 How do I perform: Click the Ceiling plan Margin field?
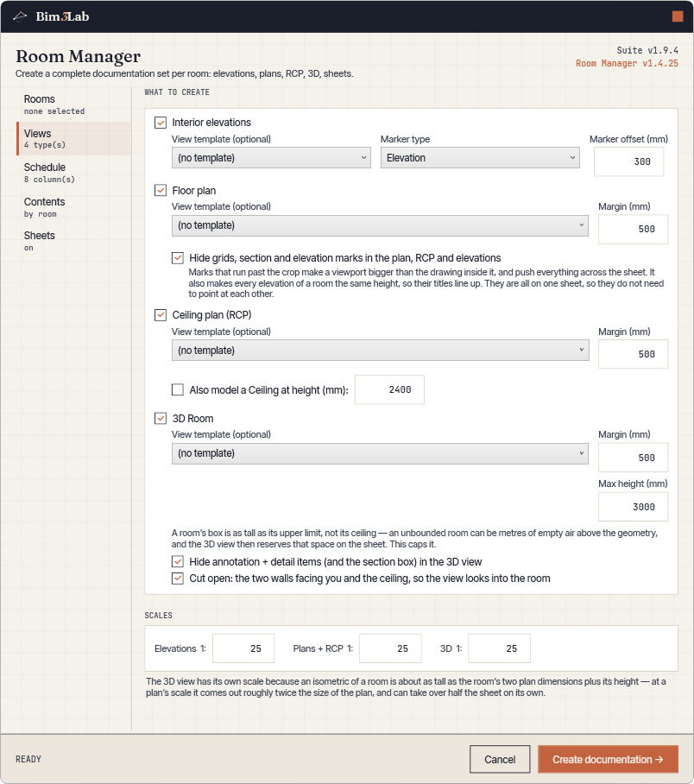point(633,354)
